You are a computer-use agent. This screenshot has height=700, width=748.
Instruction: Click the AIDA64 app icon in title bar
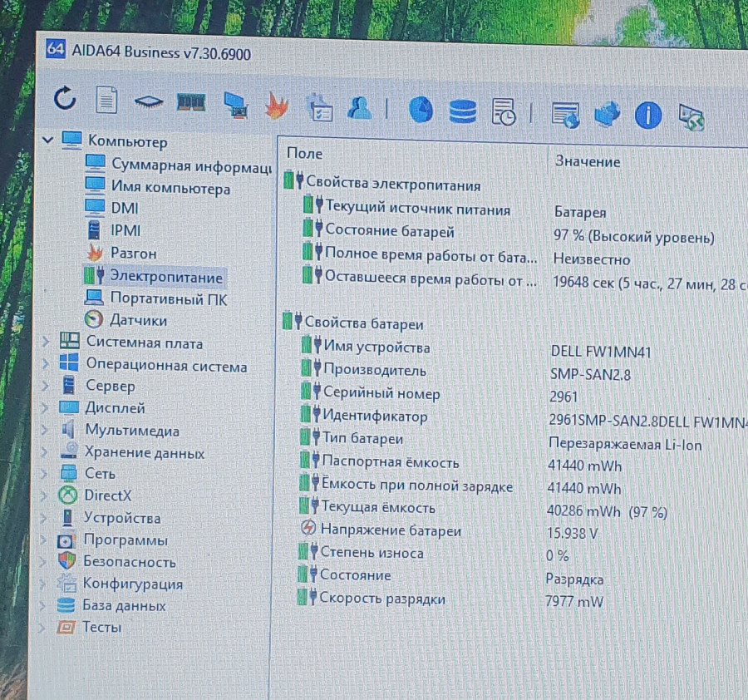tap(55, 49)
